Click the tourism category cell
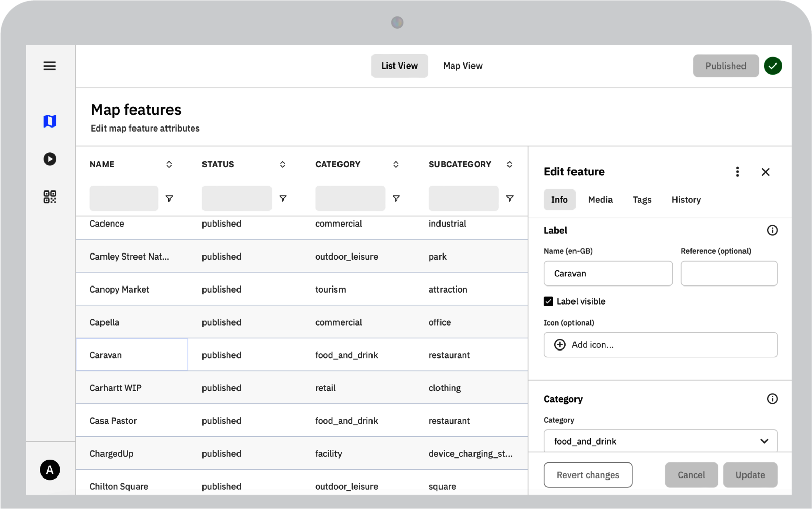This screenshot has width=812, height=509. point(330,290)
